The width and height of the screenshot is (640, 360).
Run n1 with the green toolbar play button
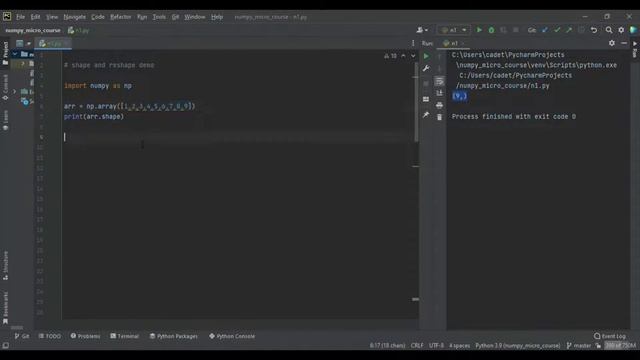[479, 30]
